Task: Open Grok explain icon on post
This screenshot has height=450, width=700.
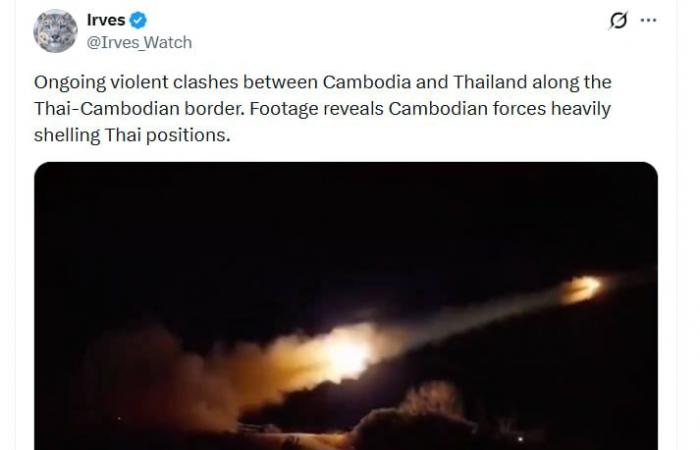Action: 618,20
